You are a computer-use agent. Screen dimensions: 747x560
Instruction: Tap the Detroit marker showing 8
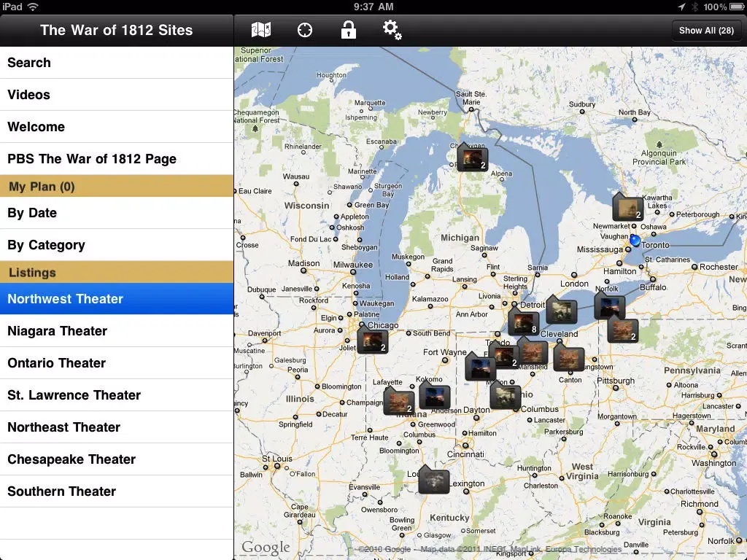[523, 322]
